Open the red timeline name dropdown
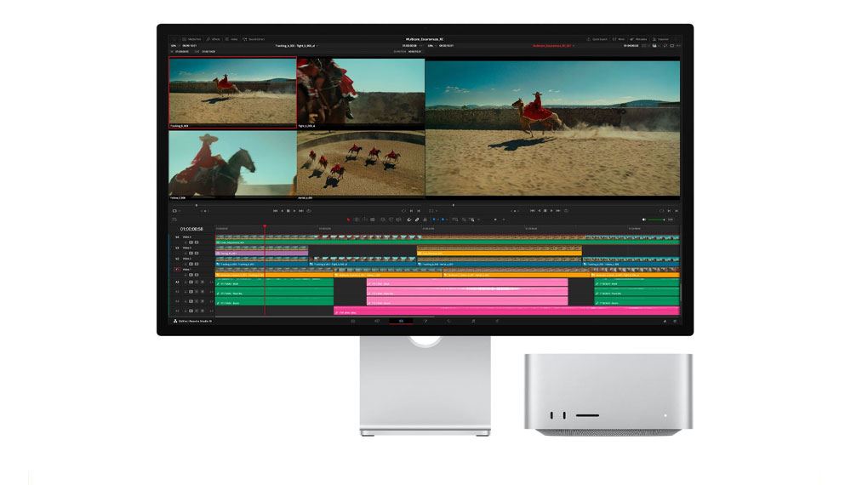868x485 pixels. pos(553,46)
